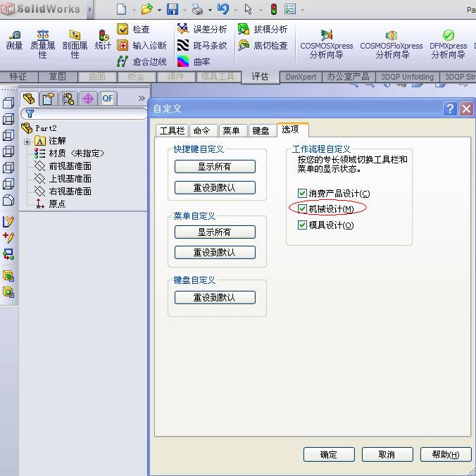Switch to the 键盘 tab

click(x=262, y=130)
